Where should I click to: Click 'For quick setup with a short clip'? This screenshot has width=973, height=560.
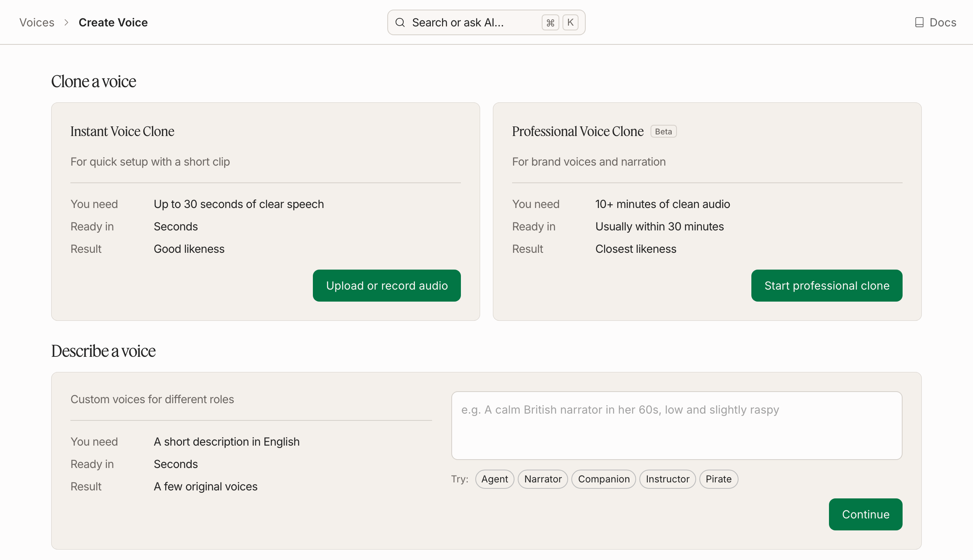pos(150,162)
